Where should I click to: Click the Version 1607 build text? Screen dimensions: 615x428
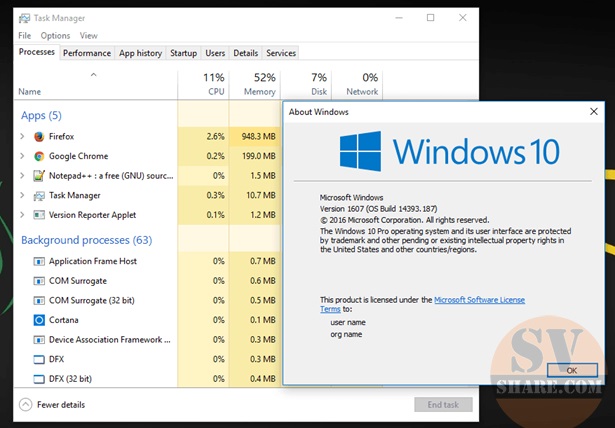tap(378, 209)
